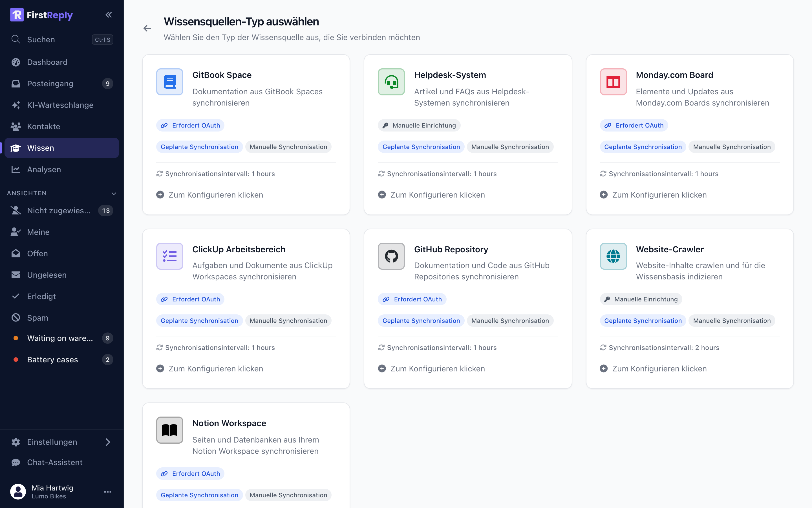The image size is (812, 508).
Task: Click 'Erfordert OAuth' badge on Notion Workspace
Action: tap(190, 473)
